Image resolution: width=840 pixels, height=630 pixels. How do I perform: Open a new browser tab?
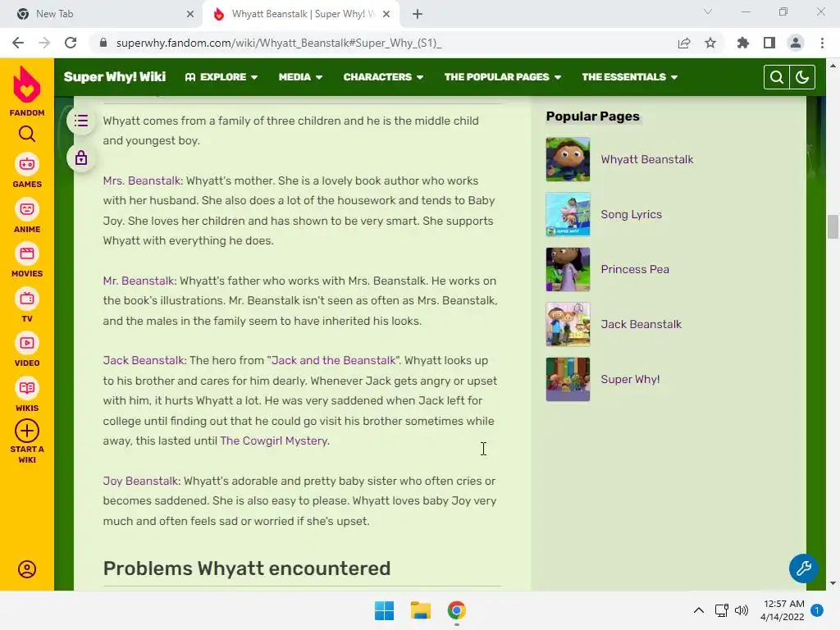(x=418, y=14)
